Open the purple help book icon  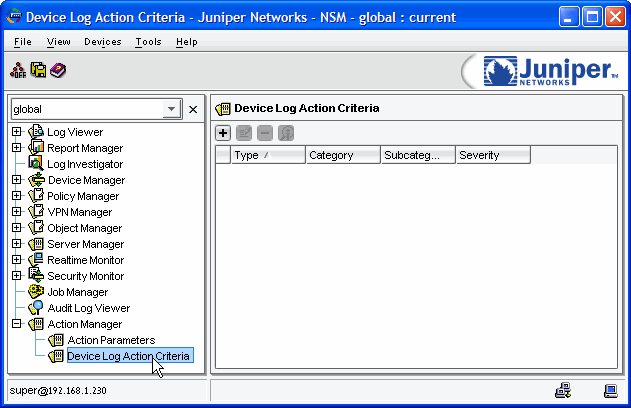tap(58, 70)
